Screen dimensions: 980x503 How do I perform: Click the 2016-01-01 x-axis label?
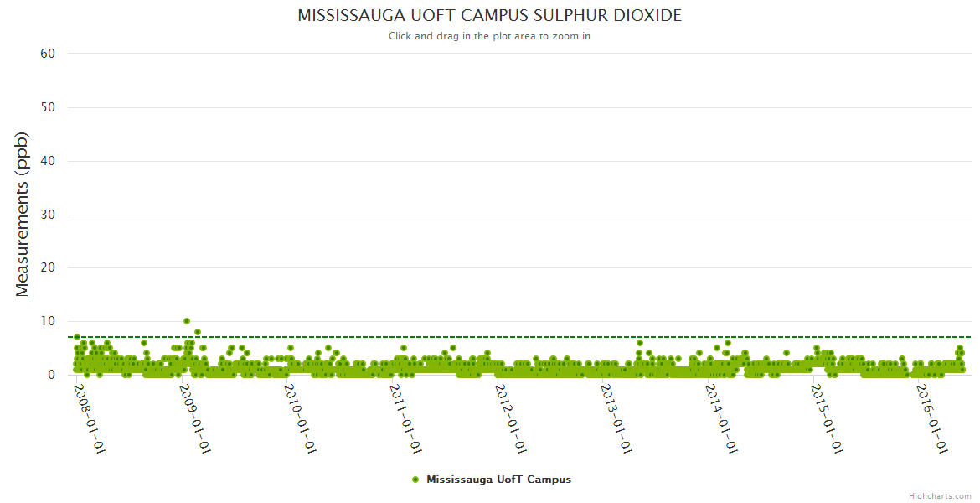point(931,419)
